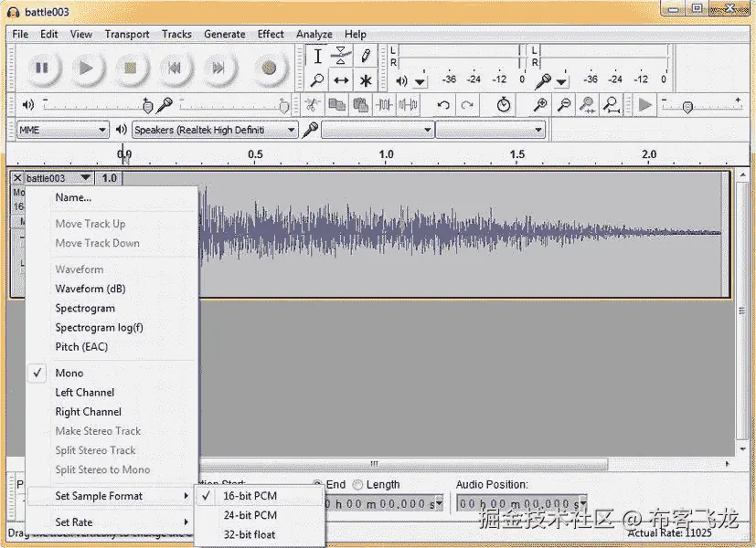Click green Play-at-speed button

pos(644,104)
